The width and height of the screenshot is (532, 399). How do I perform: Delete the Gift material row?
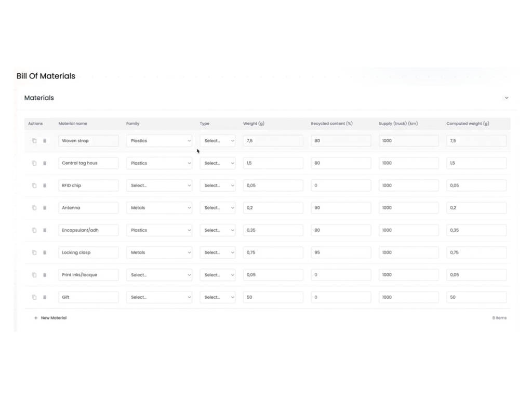[45, 297]
